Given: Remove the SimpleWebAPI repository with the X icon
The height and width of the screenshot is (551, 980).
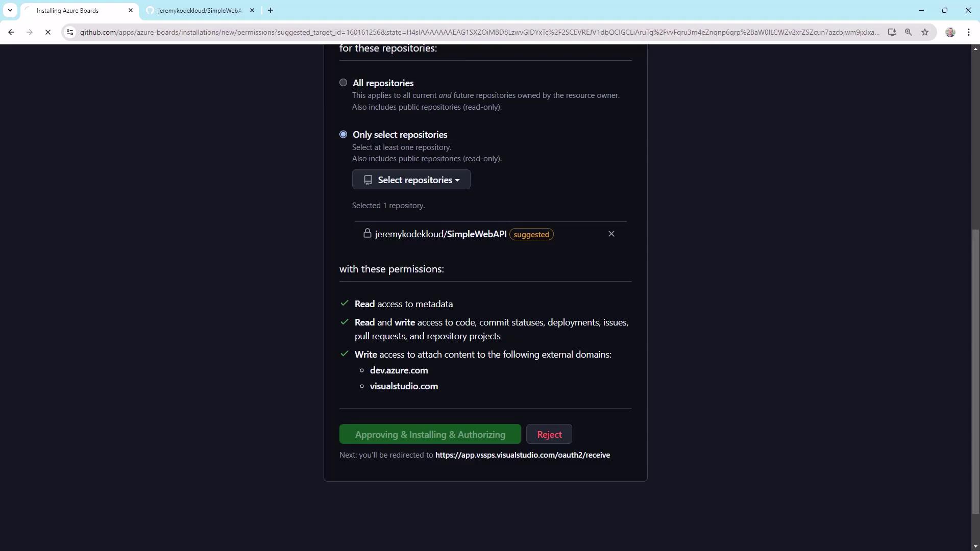Looking at the screenshot, I should [611, 234].
